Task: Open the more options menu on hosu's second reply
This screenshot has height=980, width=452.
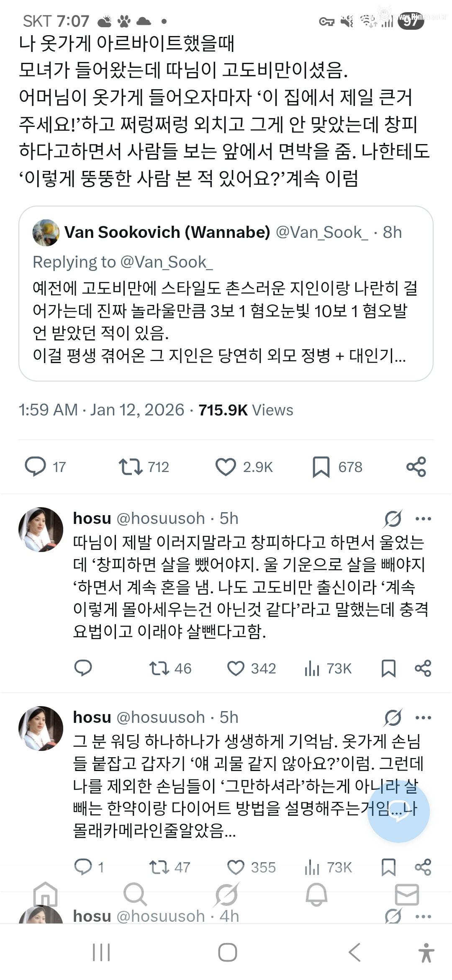Action: (x=424, y=718)
